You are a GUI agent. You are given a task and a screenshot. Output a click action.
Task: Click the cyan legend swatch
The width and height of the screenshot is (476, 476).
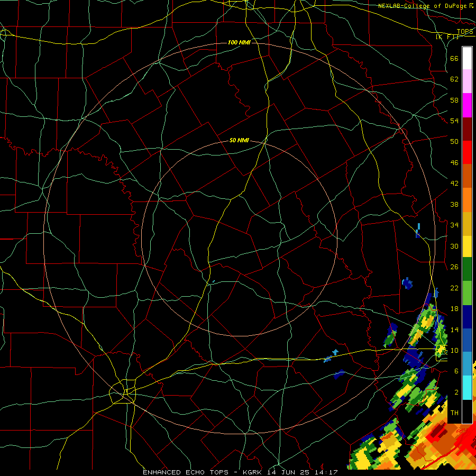(x=467, y=388)
